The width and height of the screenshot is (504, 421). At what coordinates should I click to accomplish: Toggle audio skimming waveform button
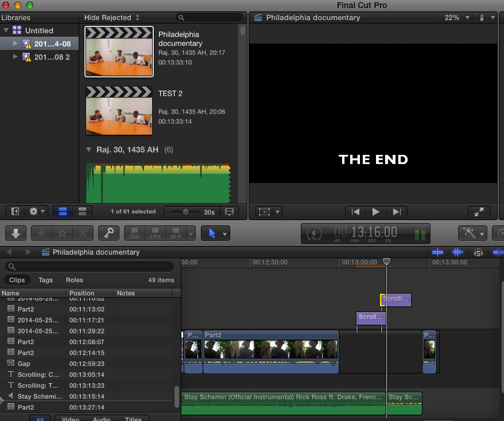point(458,252)
